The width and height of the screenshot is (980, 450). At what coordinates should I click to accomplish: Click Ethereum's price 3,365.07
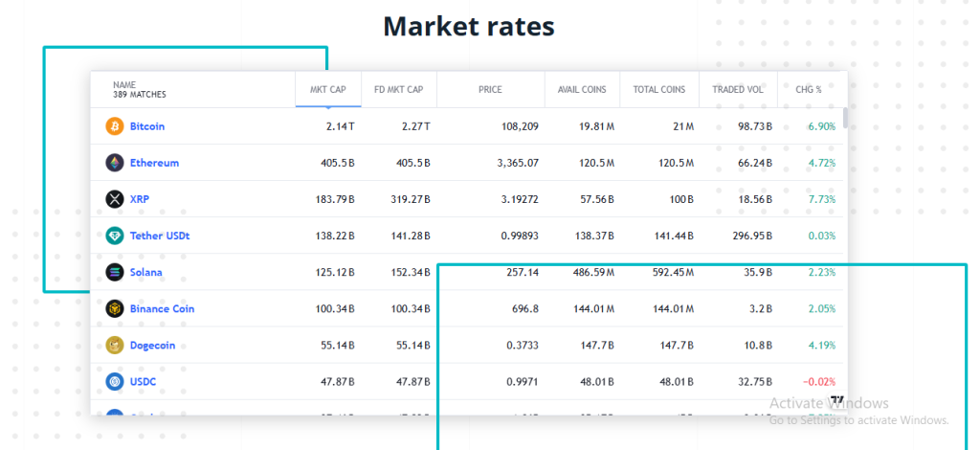pyautogui.click(x=518, y=163)
